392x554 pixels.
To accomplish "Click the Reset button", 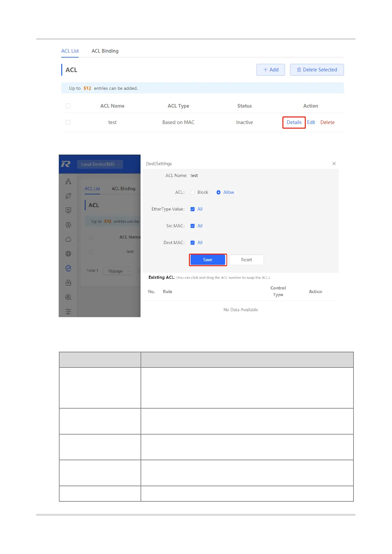I will click(x=247, y=260).
